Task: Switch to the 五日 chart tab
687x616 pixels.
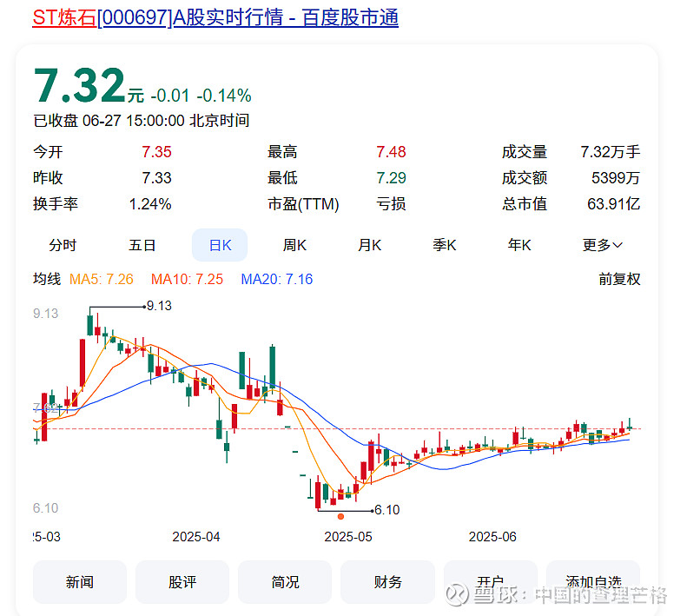Action: click(x=142, y=245)
